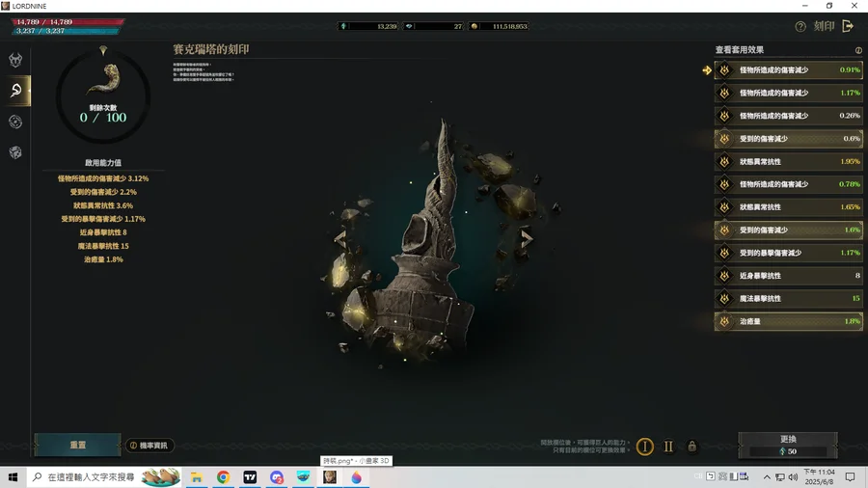Image resolution: width=868 pixels, height=488 pixels.
Task: Exit the 刻印 screen with the door icon
Action: click(848, 26)
